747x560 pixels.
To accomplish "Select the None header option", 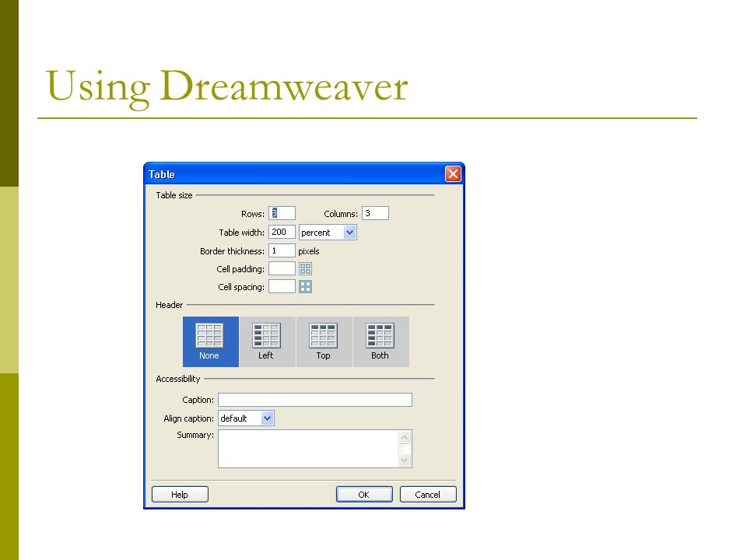I will coord(211,341).
